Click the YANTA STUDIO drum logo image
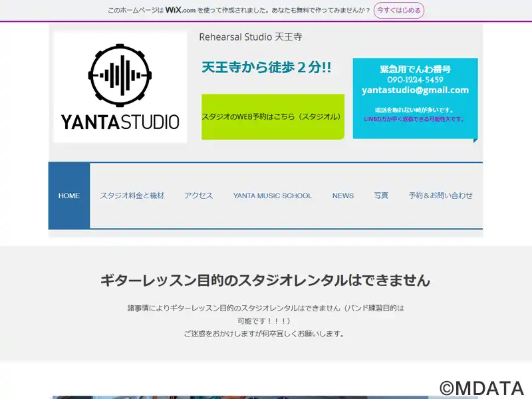 [120, 87]
